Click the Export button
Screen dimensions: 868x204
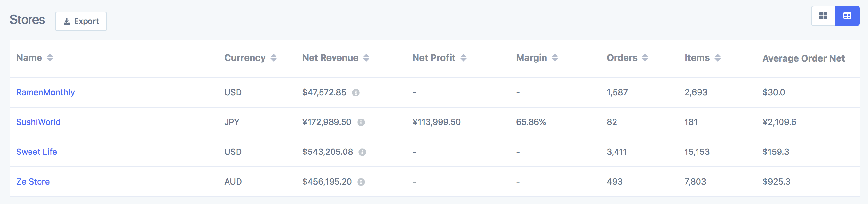pyautogui.click(x=81, y=21)
